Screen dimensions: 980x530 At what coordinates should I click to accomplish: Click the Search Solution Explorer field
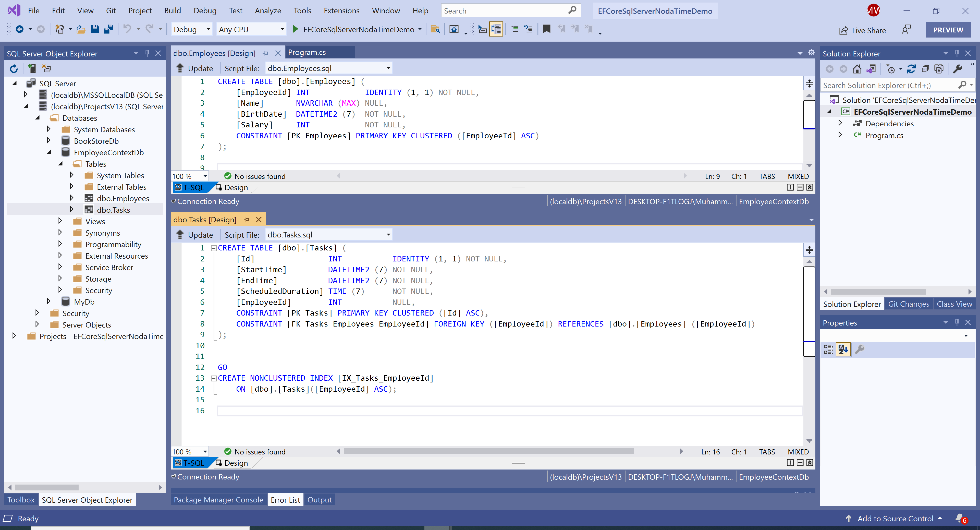click(886, 85)
